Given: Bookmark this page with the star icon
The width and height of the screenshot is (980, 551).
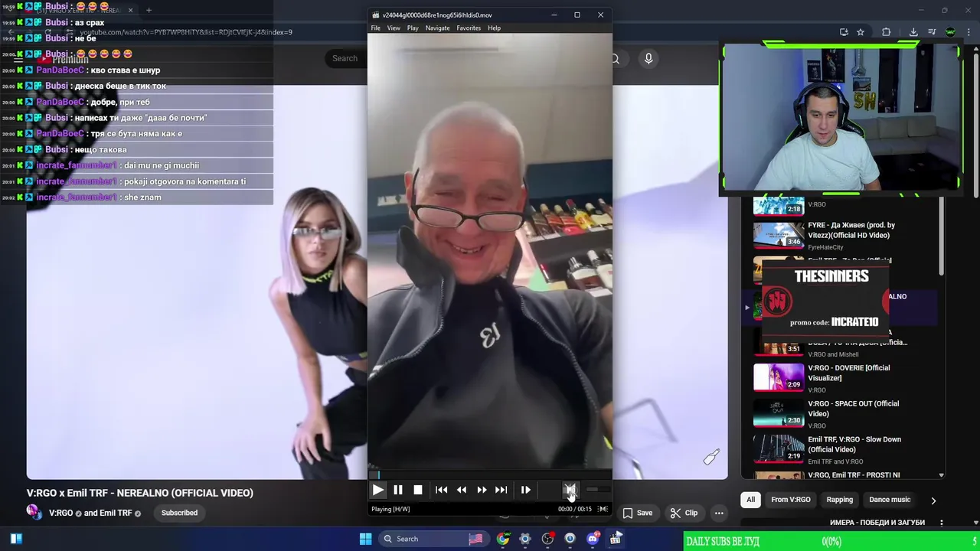Looking at the screenshot, I should coord(861,32).
